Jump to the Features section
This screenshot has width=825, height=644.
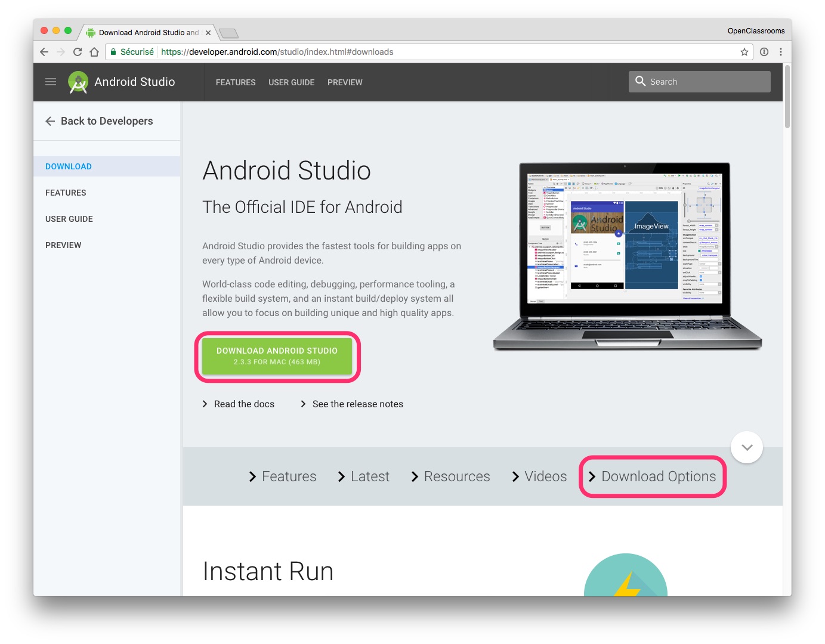tap(283, 476)
